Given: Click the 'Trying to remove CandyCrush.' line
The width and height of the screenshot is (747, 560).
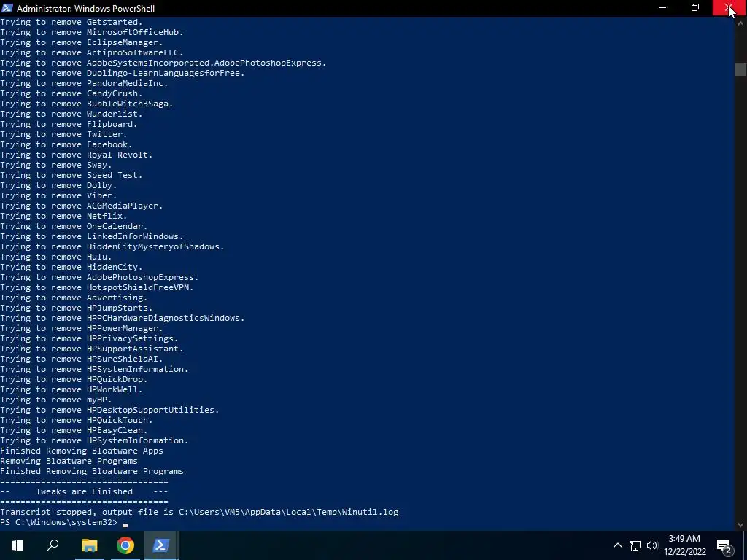Looking at the screenshot, I should [x=71, y=93].
